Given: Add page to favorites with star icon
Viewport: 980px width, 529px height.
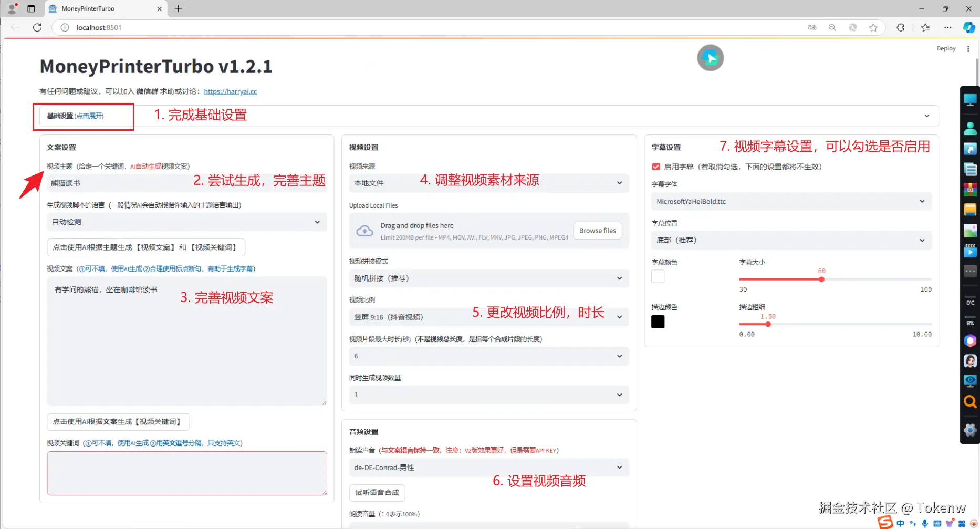Looking at the screenshot, I should pos(873,27).
